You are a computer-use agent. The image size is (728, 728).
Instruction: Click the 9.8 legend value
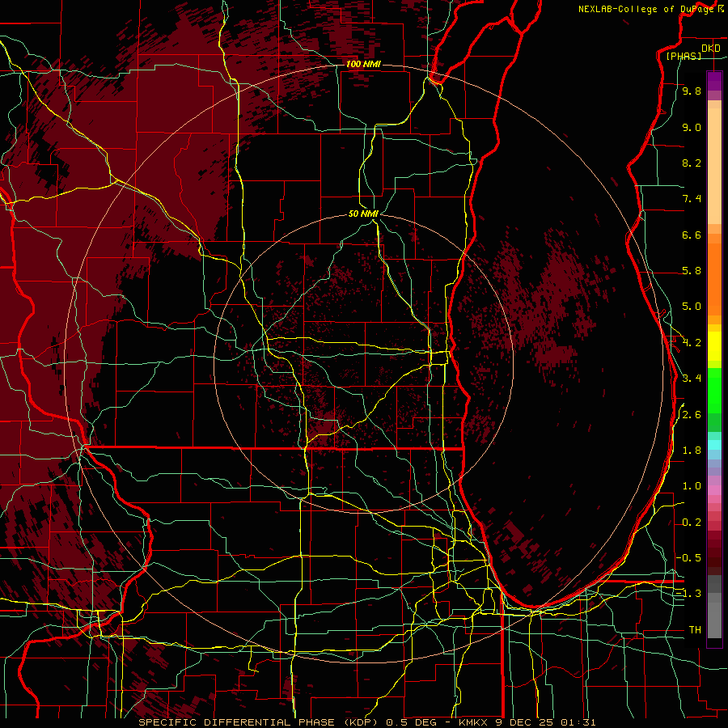(x=692, y=91)
